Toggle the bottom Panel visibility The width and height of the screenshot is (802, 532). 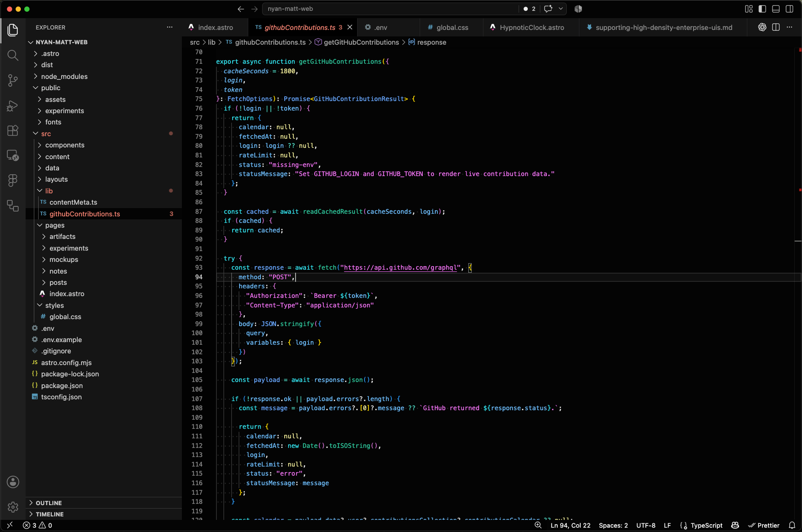point(776,9)
